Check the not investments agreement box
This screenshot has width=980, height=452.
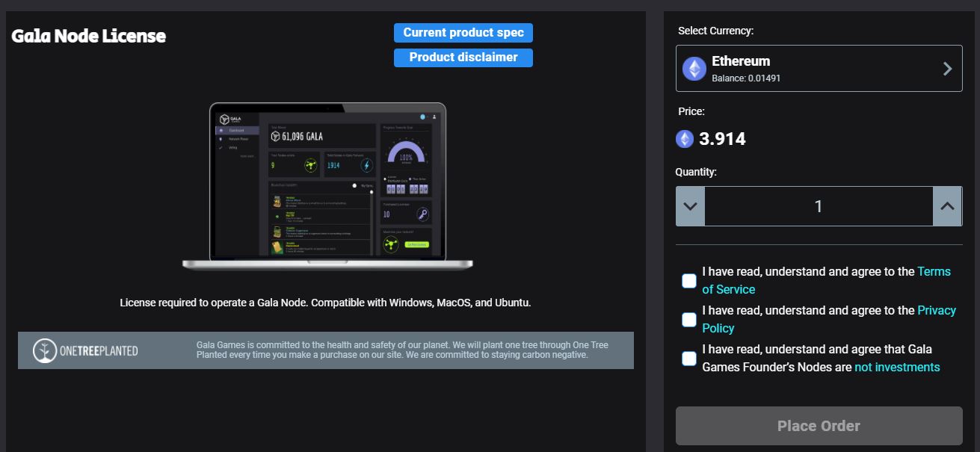[x=689, y=359]
